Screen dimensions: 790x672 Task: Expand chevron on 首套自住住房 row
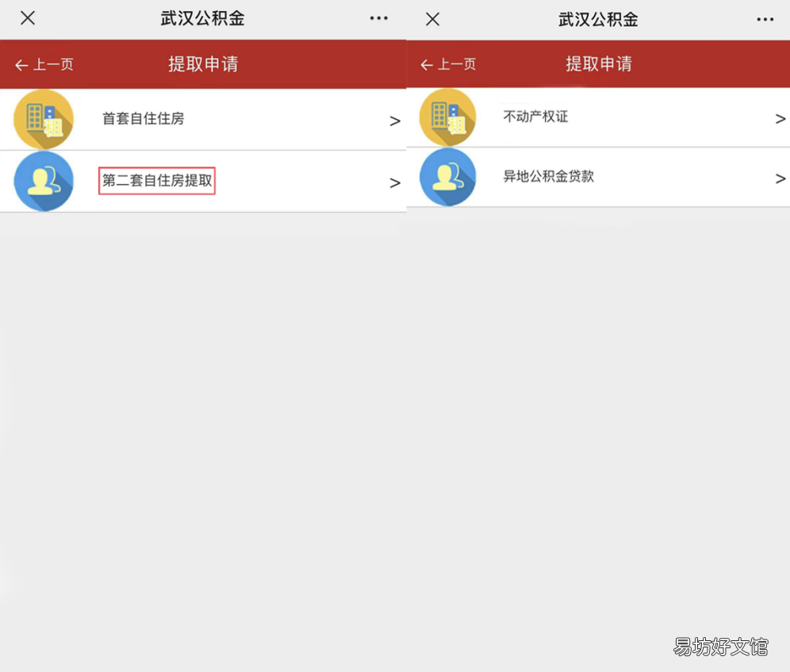coord(395,121)
